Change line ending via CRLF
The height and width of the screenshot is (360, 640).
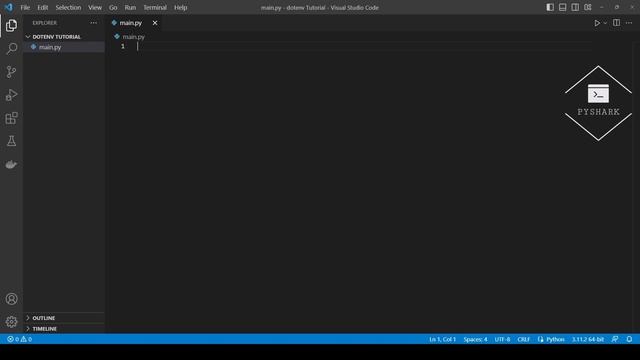pos(523,339)
